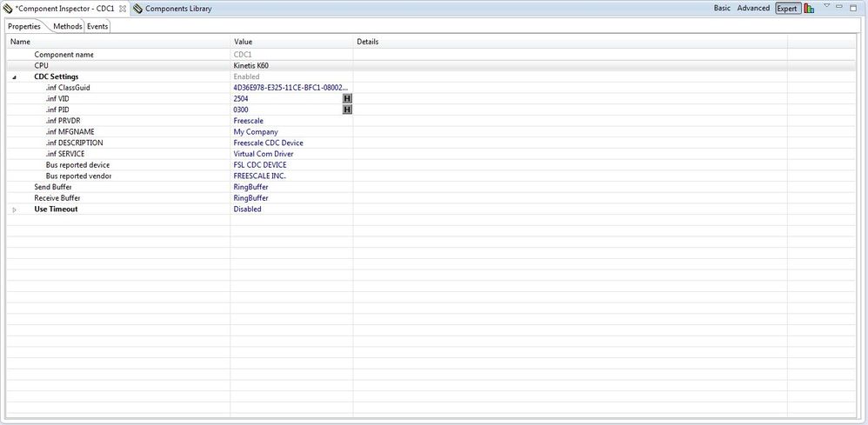Image resolution: width=868 pixels, height=425 pixels.
Task: Open the Methods tab
Action: pos(68,27)
